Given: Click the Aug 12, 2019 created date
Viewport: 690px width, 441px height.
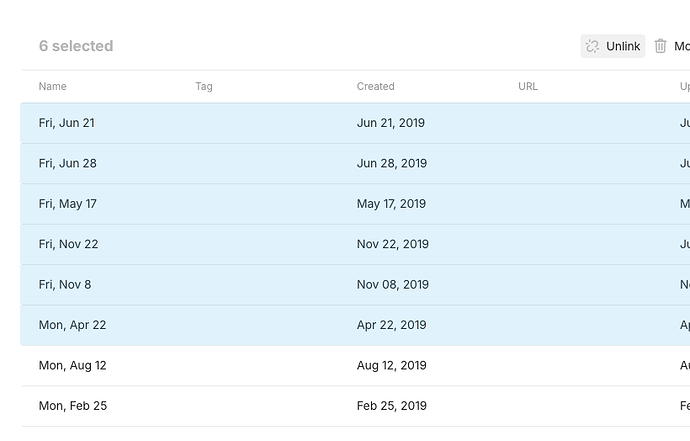Looking at the screenshot, I should [391, 365].
